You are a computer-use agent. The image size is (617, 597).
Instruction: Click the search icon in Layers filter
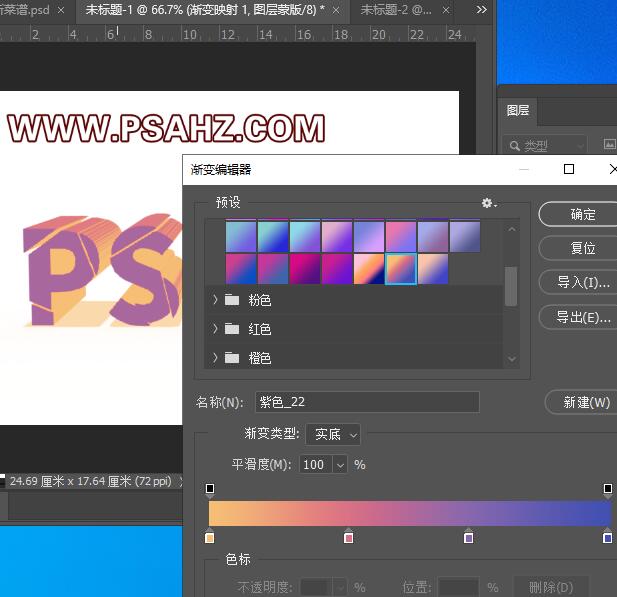click(514, 146)
